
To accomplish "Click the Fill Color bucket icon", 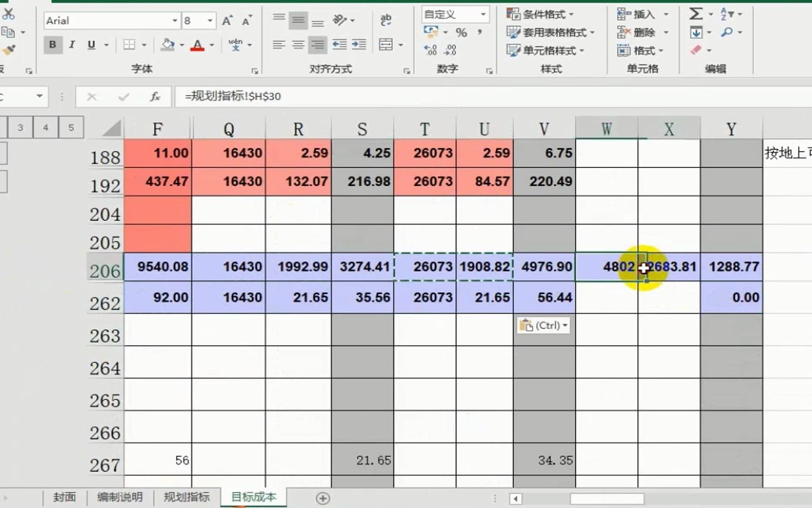I will (168, 45).
